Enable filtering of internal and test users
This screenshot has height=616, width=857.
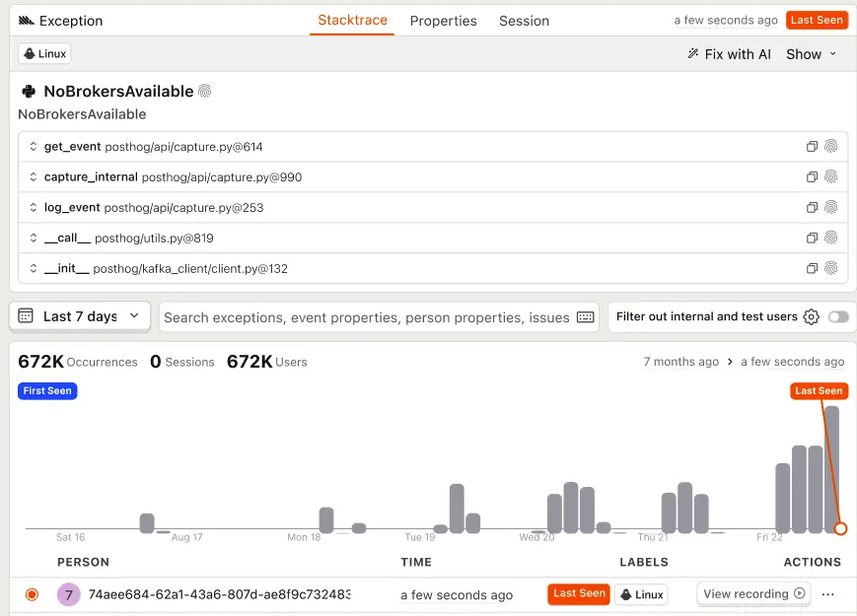pyautogui.click(x=837, y=316)
